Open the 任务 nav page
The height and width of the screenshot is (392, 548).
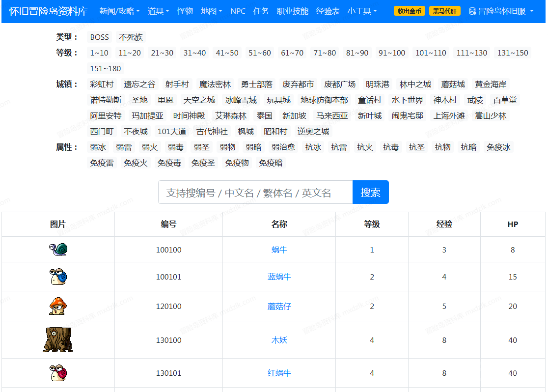261,11
